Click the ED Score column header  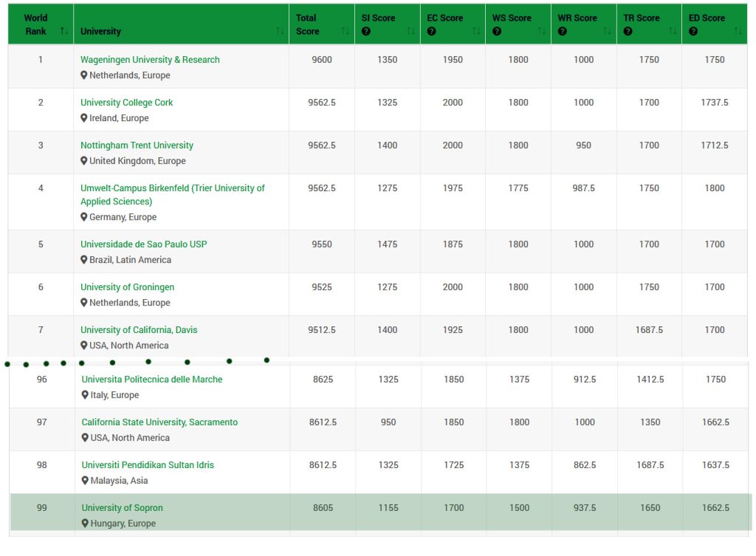[707, 18]
